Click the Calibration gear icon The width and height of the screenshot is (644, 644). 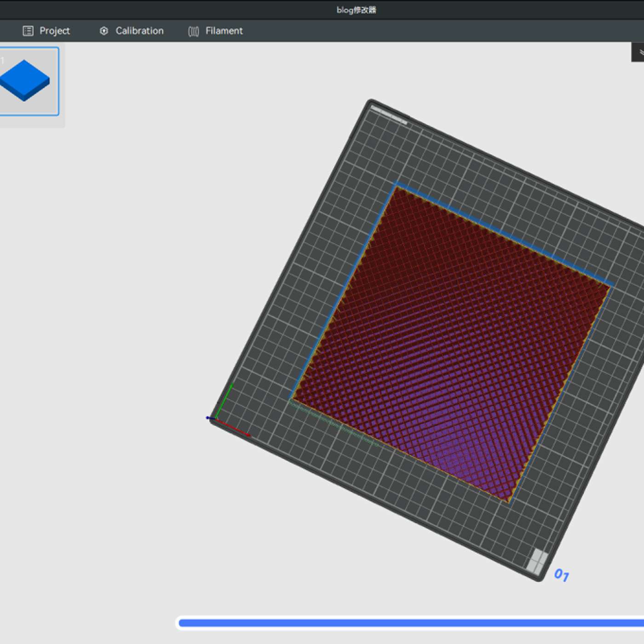click(104, 31)
